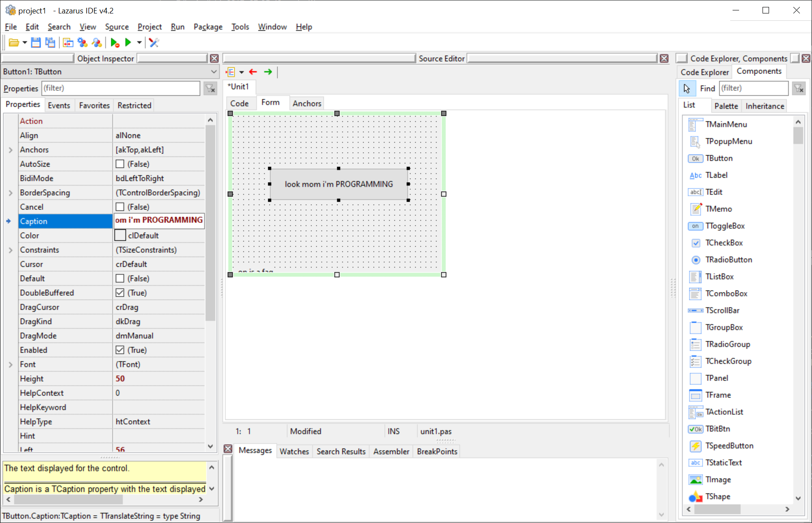Switch to the Palette tab

[x=726, y=106]
